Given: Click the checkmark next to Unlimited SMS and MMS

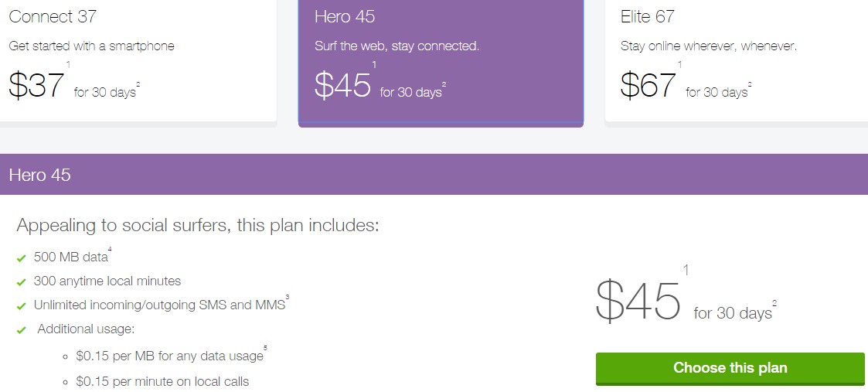Looking at the screenshot, I should (x=21, y=306).
